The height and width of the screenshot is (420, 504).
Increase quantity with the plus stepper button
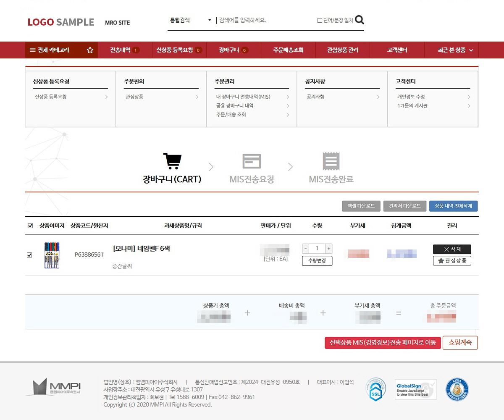click(x=329, y=248)
